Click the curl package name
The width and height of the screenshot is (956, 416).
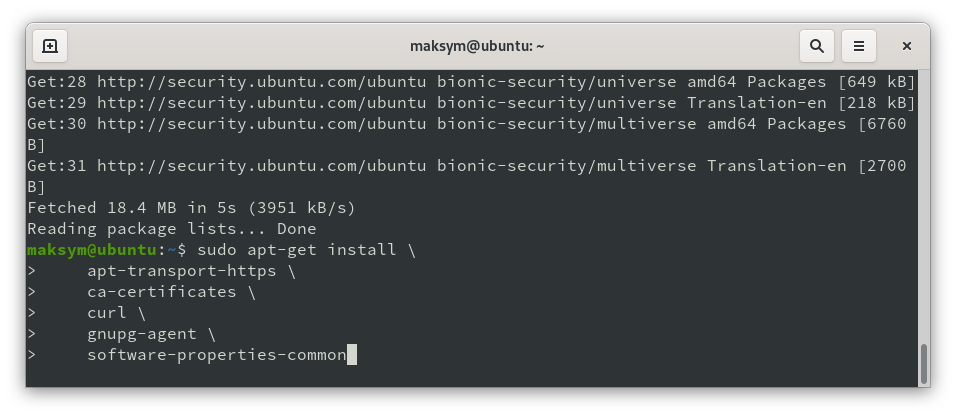107,313
